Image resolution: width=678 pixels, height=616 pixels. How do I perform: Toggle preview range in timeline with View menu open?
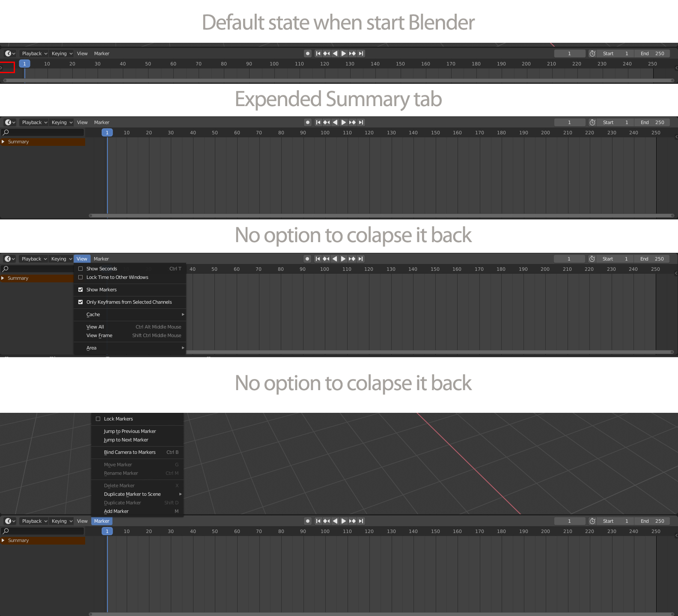pos(592,259)
